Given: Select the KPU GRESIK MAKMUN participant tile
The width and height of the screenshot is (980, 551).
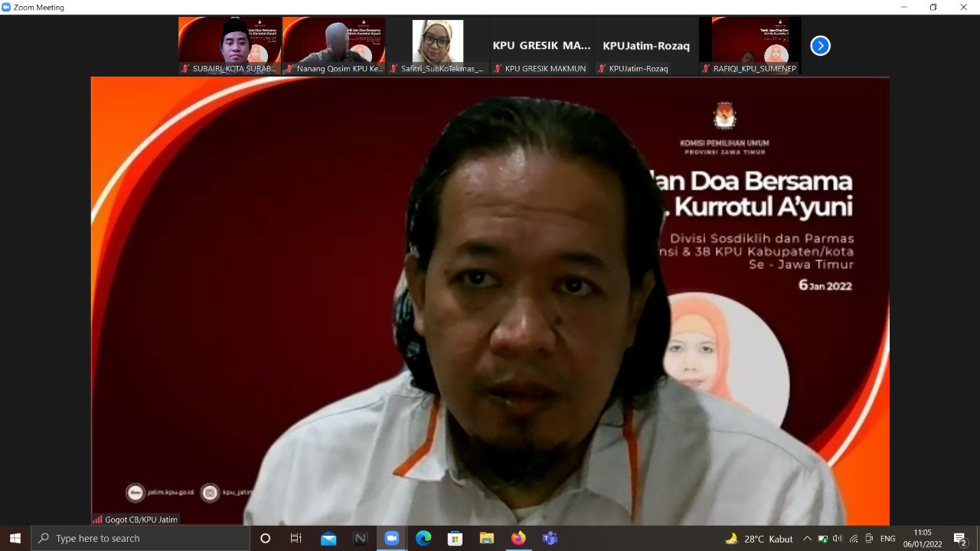Looking at the screenshot, I should click(x=541, y=46).
